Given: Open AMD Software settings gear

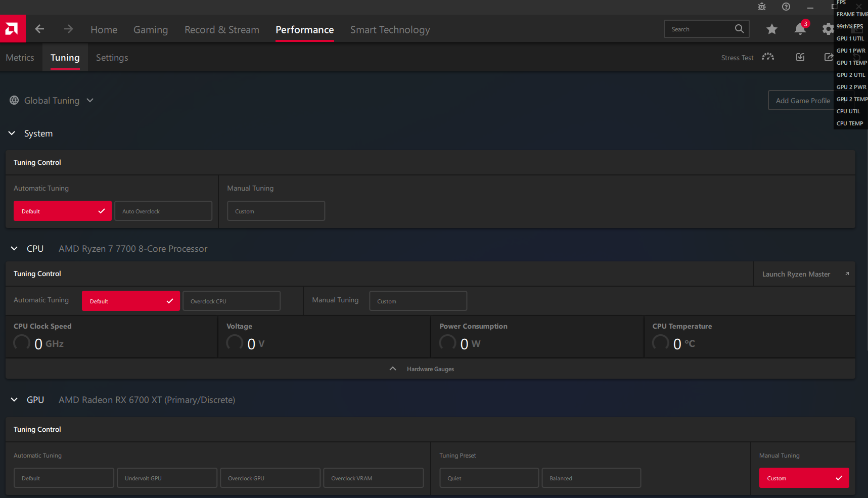Looking at the screenshot, I should pyautogui.click(x=827, y=29).
